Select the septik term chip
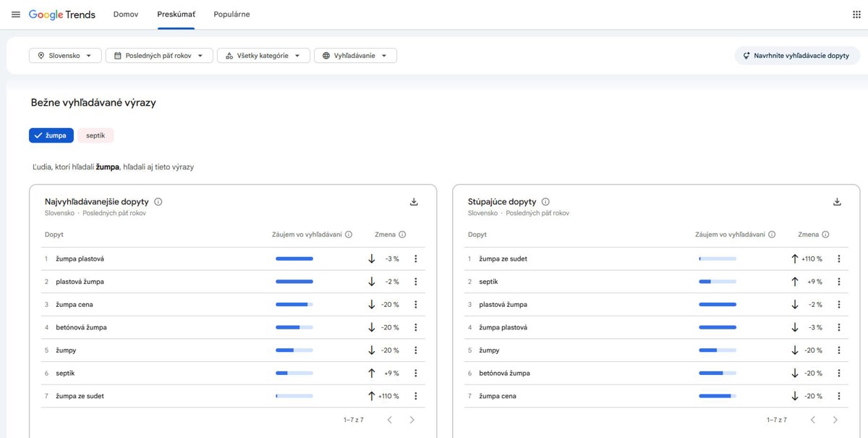 95,135
